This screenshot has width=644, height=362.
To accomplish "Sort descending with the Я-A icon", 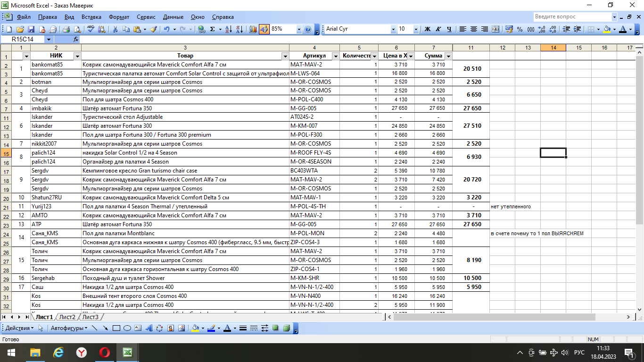I will (x=239, y=29).
